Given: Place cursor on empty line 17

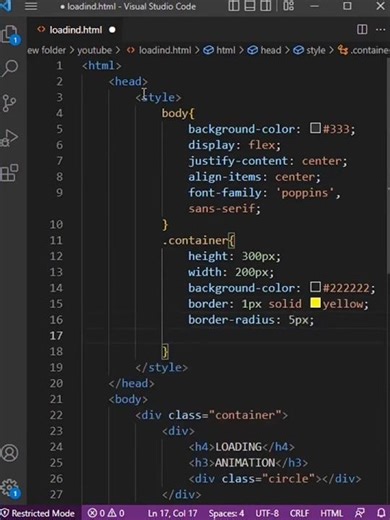Looking at the screenshot, I should pos(233,335).
